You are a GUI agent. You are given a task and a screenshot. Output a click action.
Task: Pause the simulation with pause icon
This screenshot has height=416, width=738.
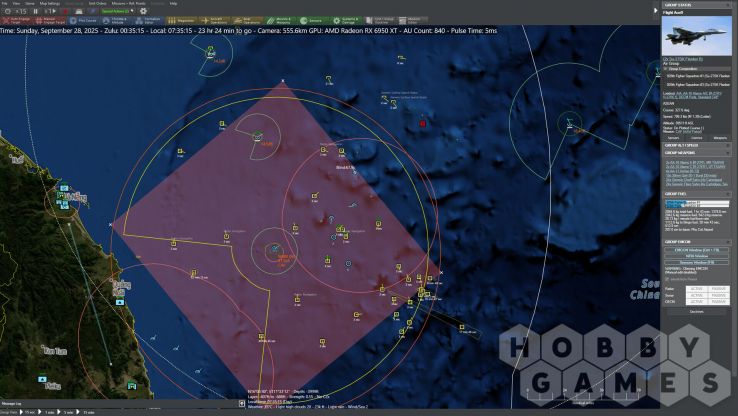(x=35, y=11)
